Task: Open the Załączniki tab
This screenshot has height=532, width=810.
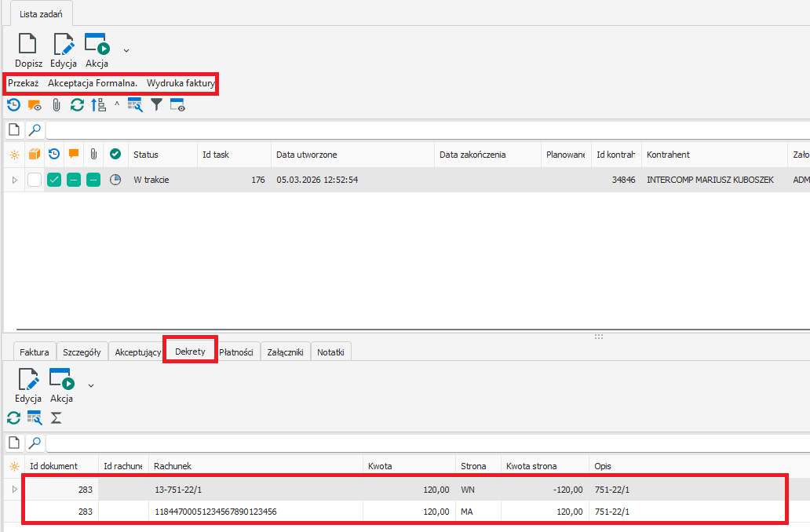Action: [285, 352]
